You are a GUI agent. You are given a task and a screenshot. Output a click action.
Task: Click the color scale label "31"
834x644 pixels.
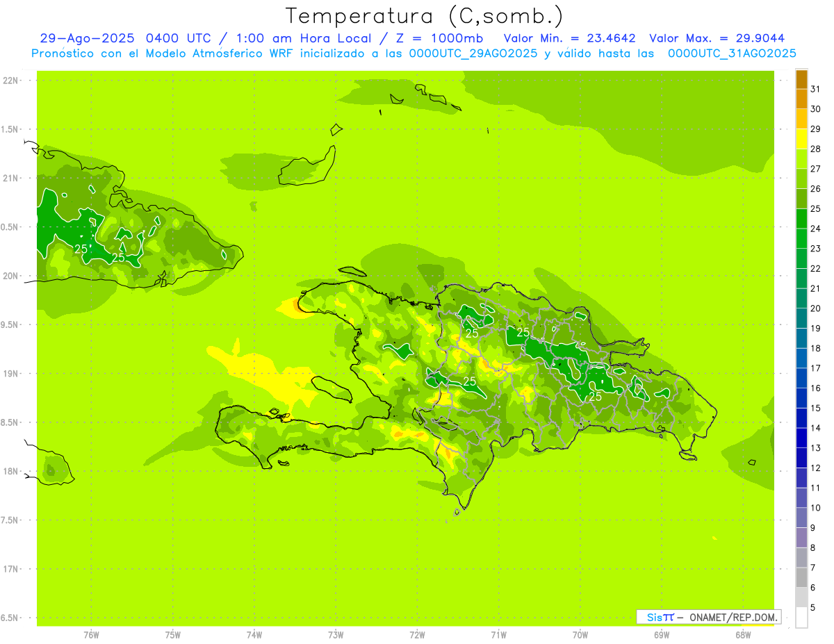(815, 89)
